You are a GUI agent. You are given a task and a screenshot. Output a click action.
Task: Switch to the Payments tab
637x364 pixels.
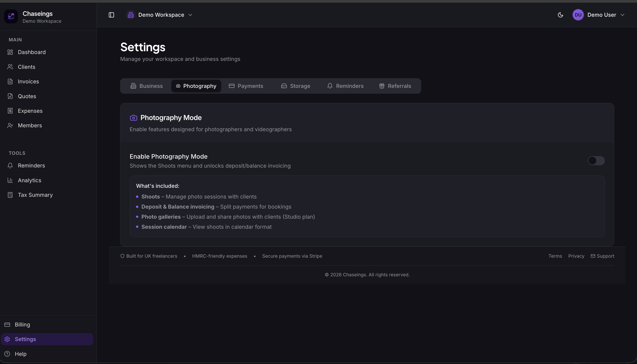click(250, 86)
